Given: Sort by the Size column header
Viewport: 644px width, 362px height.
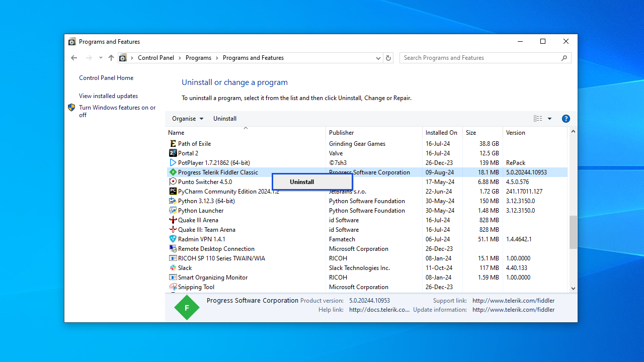Looking at the screenshot, I should point(482,133).
